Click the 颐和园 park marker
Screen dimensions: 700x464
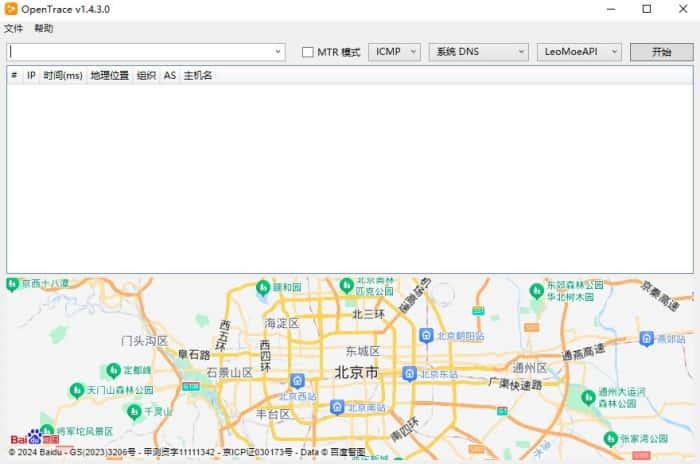(x=263, y=287)
